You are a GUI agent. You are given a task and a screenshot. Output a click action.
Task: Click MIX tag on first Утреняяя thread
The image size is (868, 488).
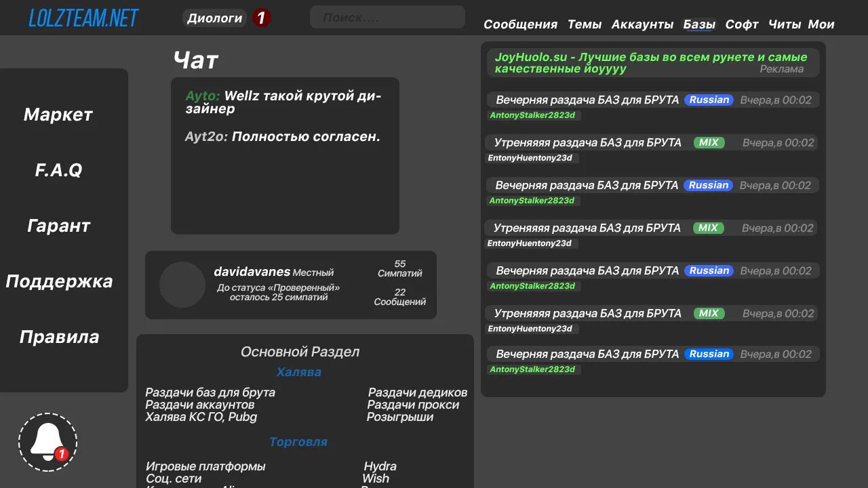tap(709, 142)
